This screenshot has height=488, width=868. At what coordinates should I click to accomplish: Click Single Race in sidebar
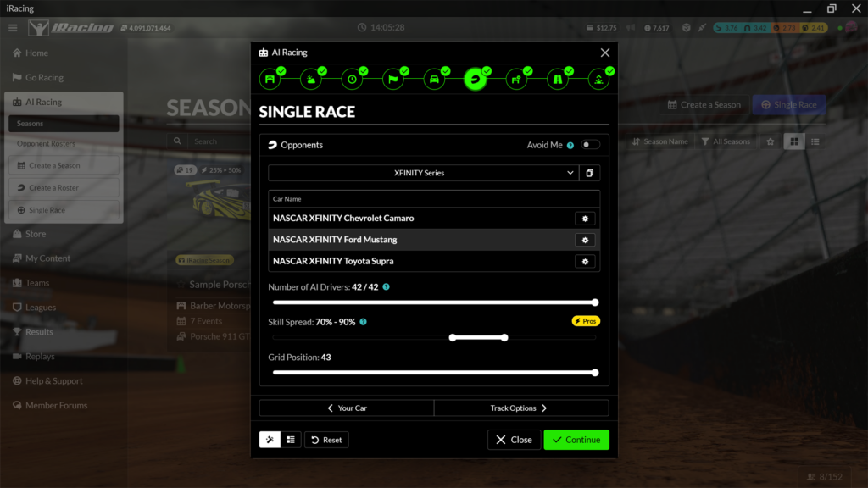click(64, 210)
